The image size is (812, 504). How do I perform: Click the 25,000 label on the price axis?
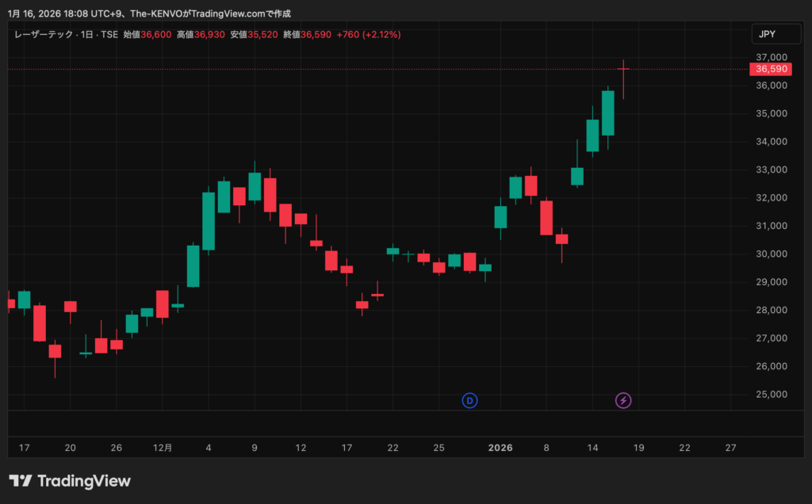[770, 395]
